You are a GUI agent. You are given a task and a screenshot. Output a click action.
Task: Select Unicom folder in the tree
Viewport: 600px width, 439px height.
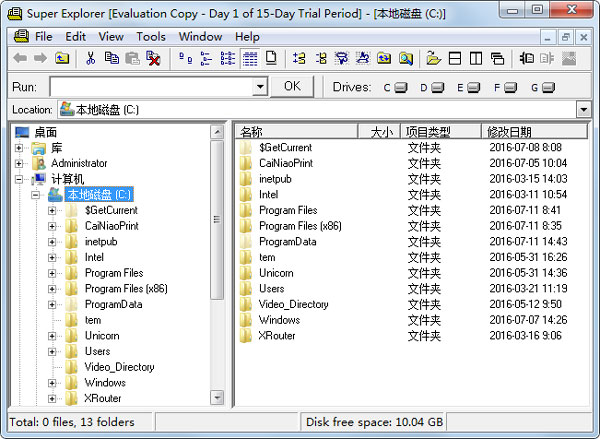point(102,336)
